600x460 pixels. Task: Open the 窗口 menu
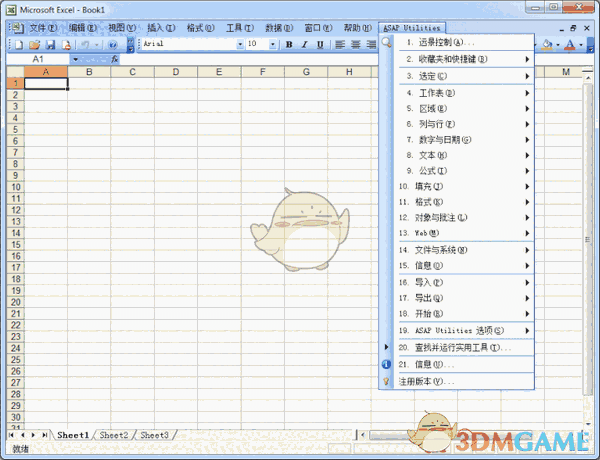tap(318, 28)
